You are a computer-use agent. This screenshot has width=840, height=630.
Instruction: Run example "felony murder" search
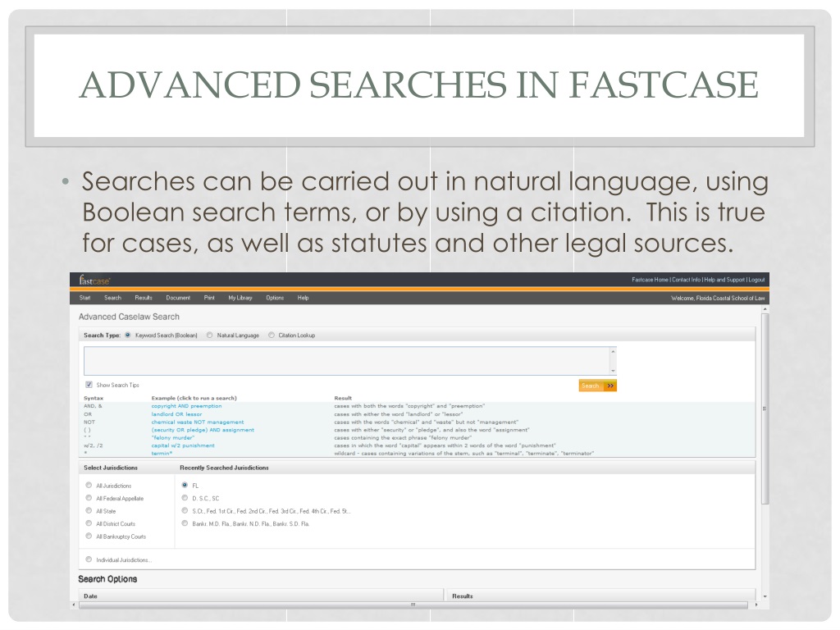pyautogui.click(x=172, y=438)
